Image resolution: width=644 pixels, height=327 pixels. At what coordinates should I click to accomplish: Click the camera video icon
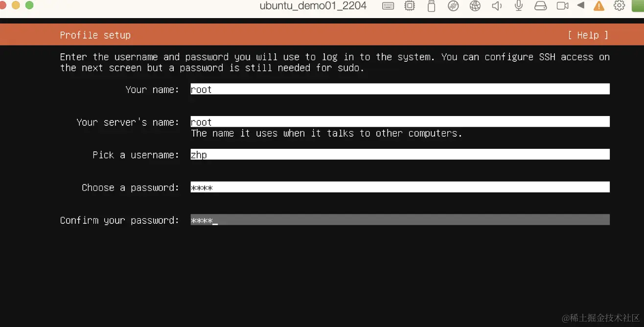tap(563, 6)
